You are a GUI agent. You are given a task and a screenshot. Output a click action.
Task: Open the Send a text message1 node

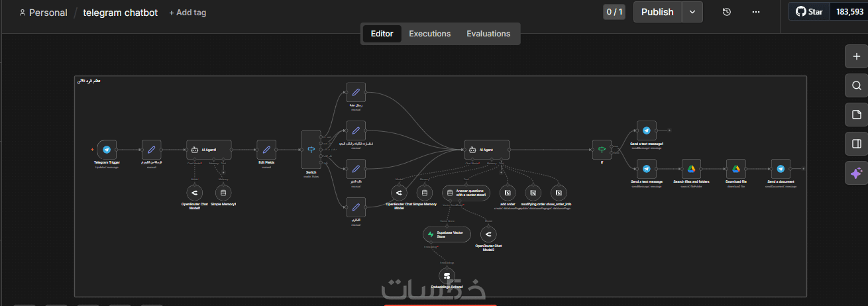646,130
